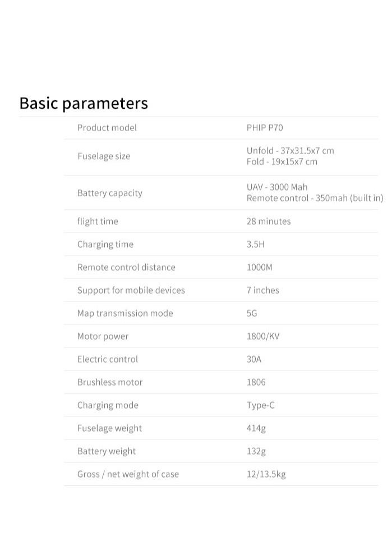Screen dimensions: 392x537
Task: Select the Product model label
Action: tap(107, 128)
